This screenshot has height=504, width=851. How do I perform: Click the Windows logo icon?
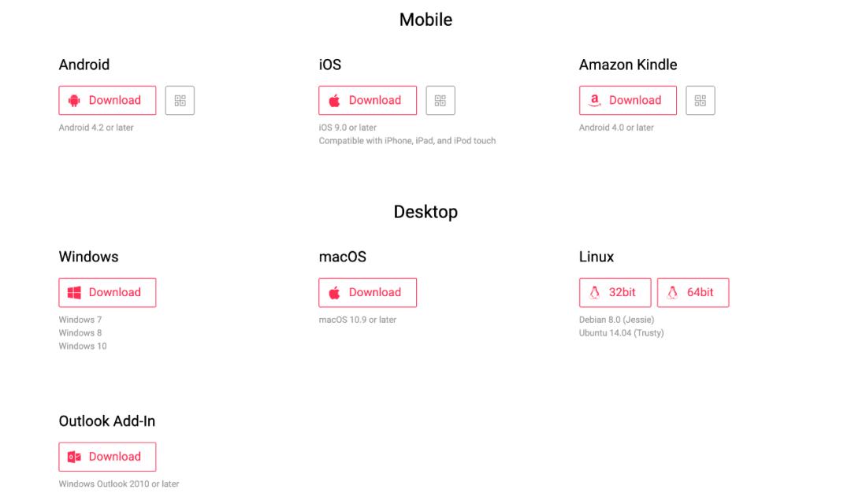click(x=75, y=293)
